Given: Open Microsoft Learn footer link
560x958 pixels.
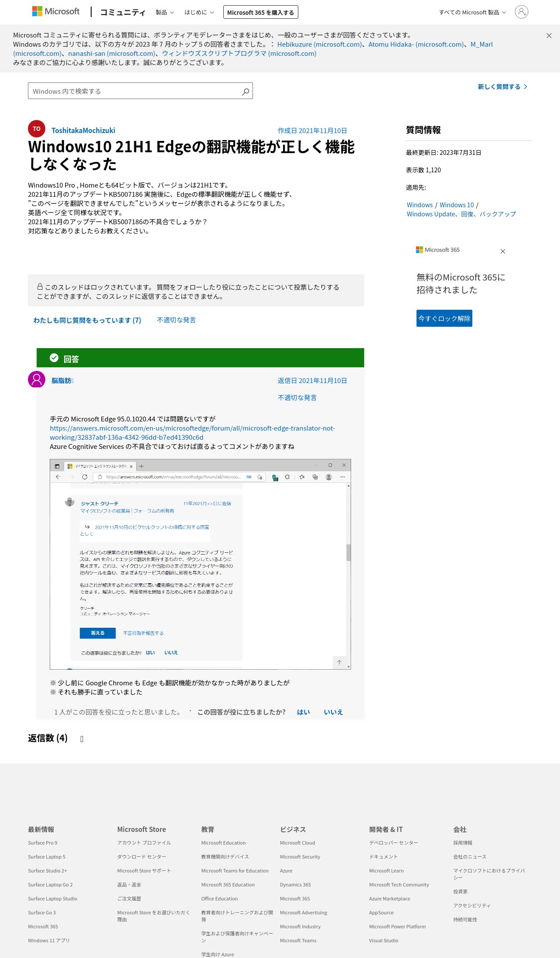Looking at the screenshot, I should point(386,871).
